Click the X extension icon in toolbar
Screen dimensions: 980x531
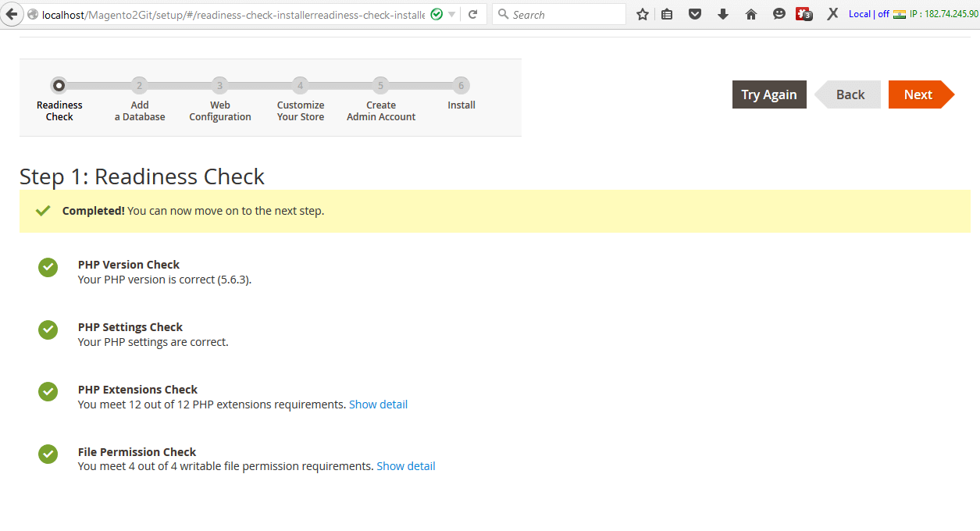click(832, 14)
